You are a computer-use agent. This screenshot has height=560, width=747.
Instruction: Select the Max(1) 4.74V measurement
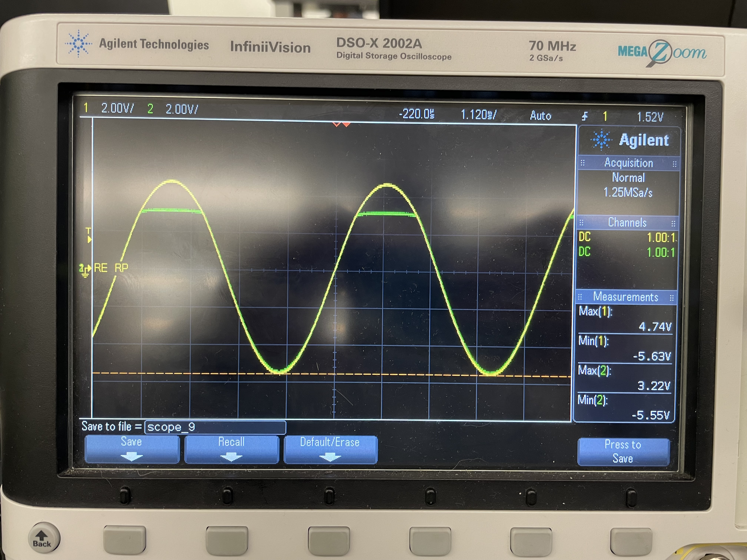click(x=625, y=319)
